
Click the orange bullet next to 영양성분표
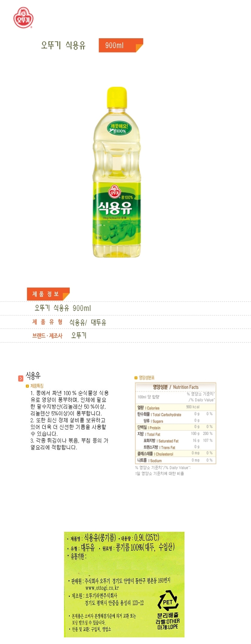[x=136, y=378]
